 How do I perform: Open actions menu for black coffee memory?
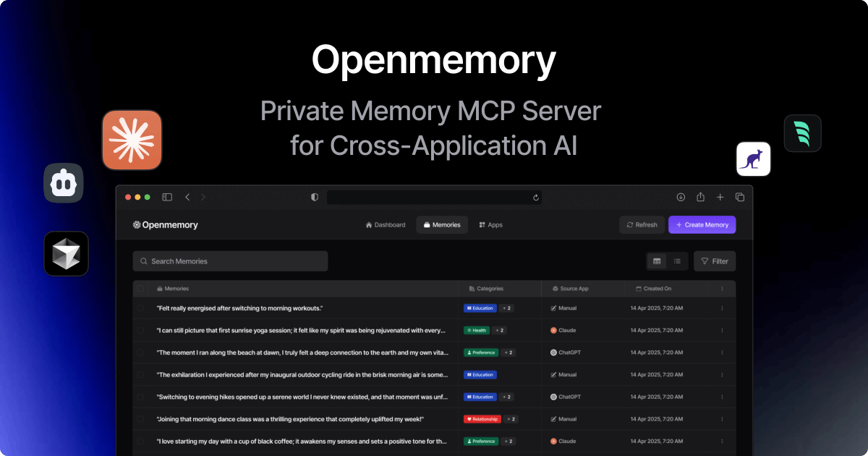(721, 441)
